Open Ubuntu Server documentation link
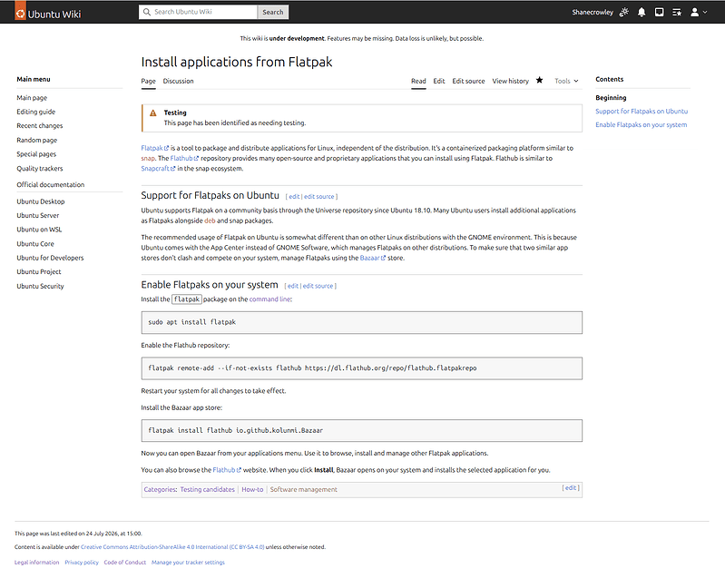Screen dimensions: 725x588 point(38,215)
